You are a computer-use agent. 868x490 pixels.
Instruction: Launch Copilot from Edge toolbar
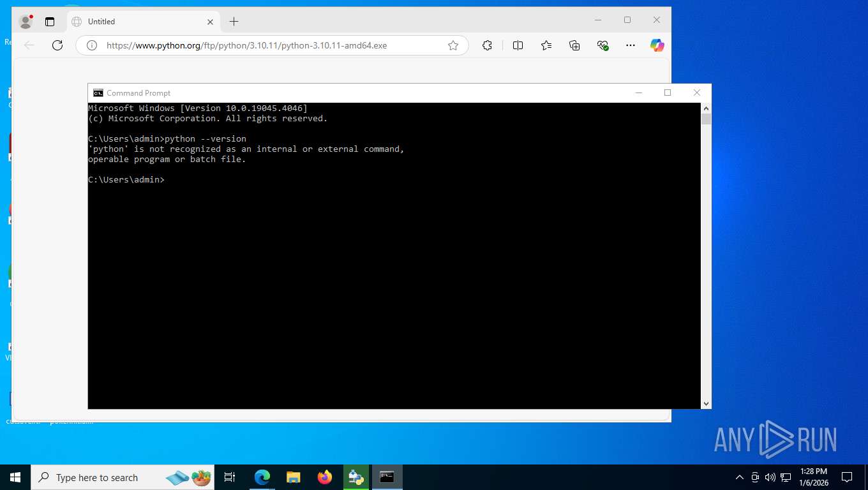657,45
